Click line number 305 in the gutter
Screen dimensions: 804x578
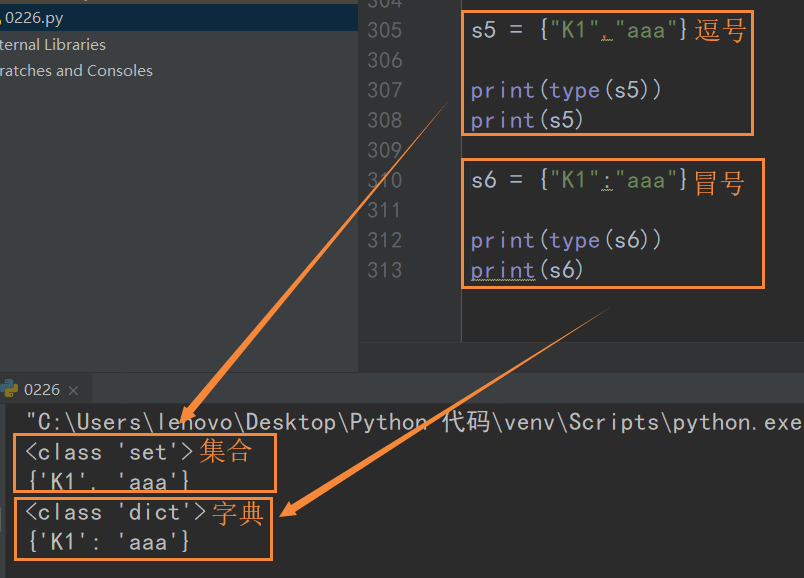(384, 30)
